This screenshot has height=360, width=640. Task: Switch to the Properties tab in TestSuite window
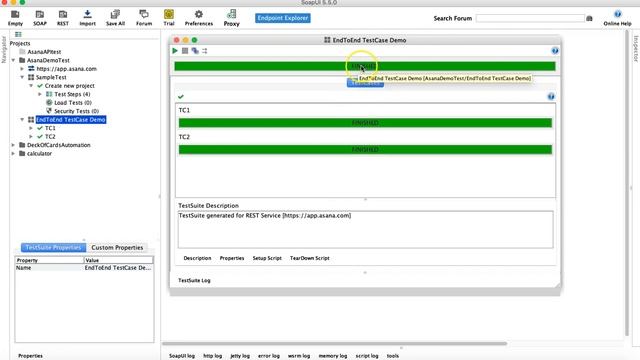click(232, 258)
